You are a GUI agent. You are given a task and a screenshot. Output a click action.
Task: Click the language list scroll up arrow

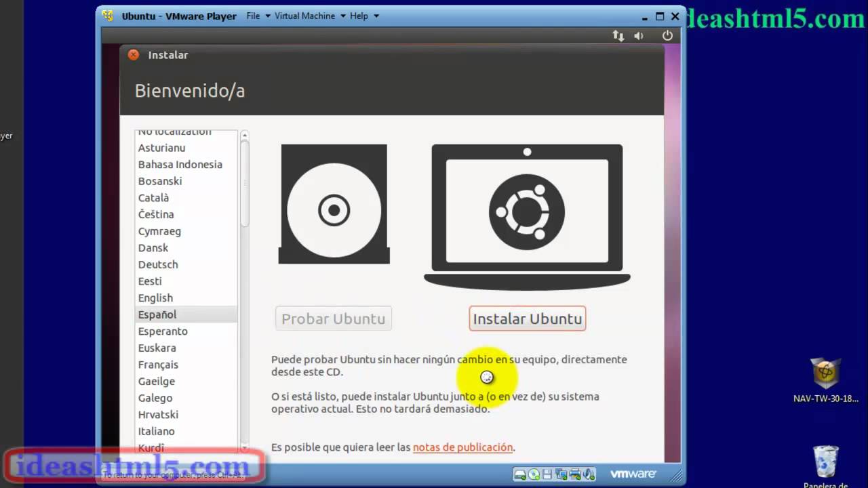click(x=244, y=136)
